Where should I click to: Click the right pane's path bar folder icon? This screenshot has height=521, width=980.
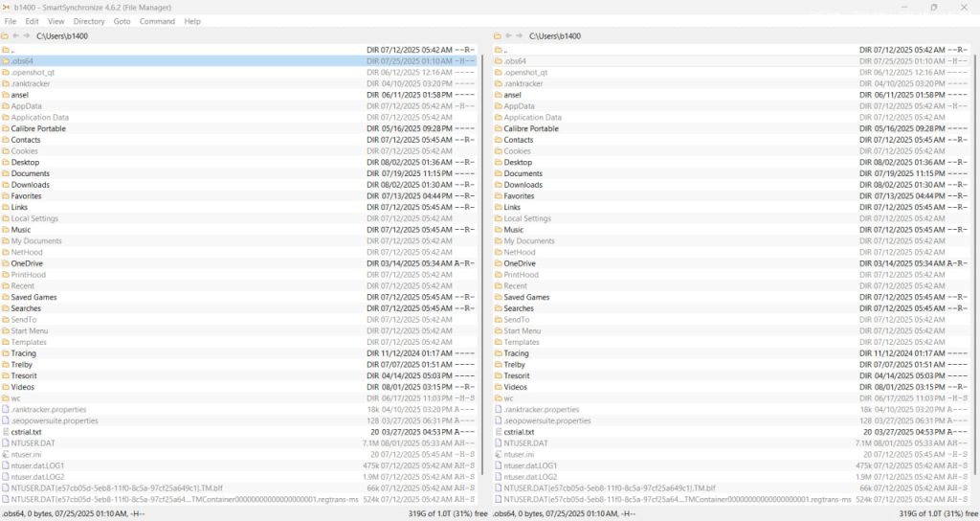(x=498, y=36)
